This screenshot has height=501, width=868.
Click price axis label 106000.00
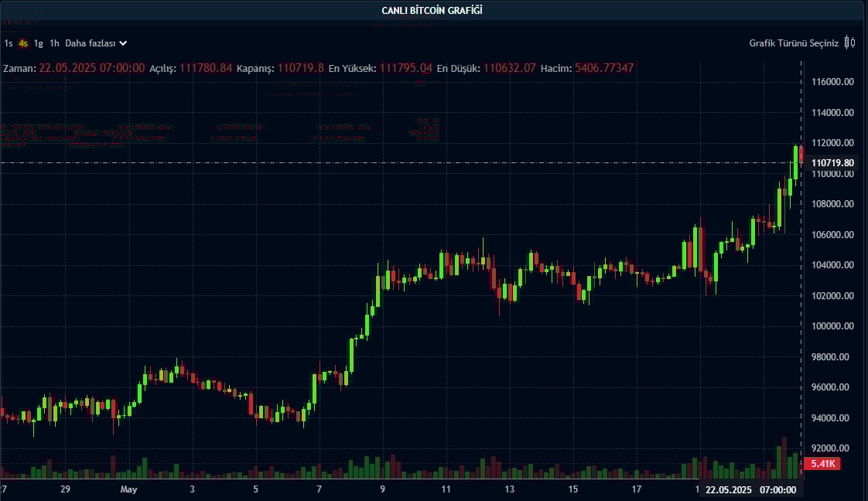coord(832,235)
